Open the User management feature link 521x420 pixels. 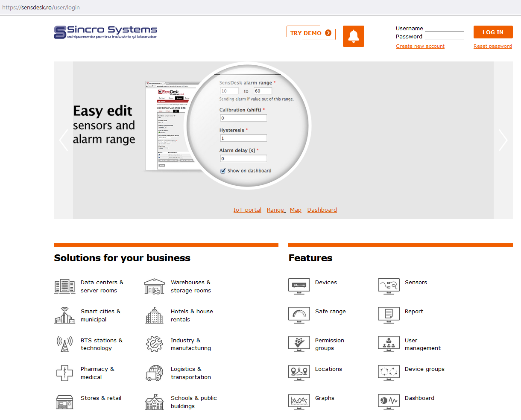[x=423, y=344]
